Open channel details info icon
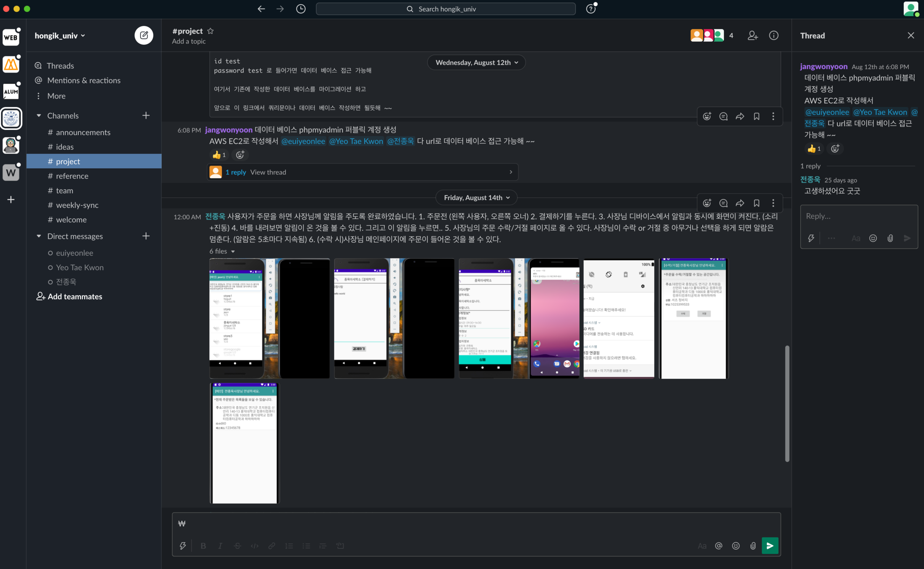 tap(774, 35)
